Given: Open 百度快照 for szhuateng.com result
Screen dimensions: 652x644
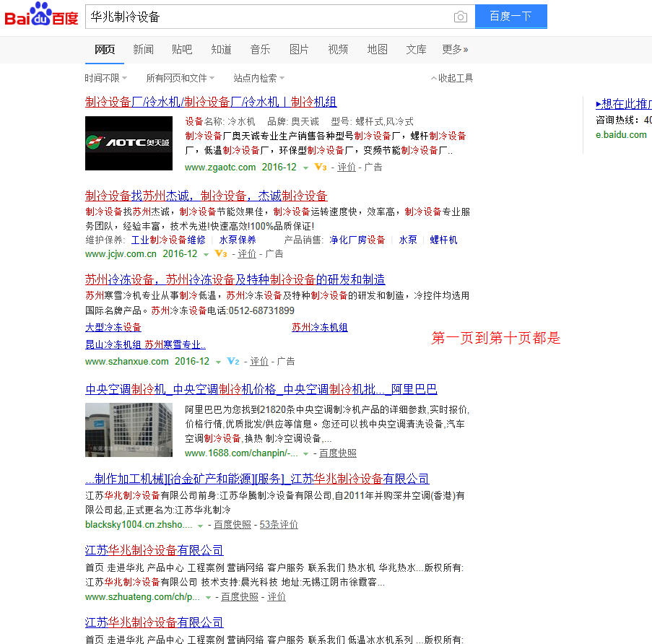Looking at the screenshot, I should pyautogui.click(x=240, y=596).
